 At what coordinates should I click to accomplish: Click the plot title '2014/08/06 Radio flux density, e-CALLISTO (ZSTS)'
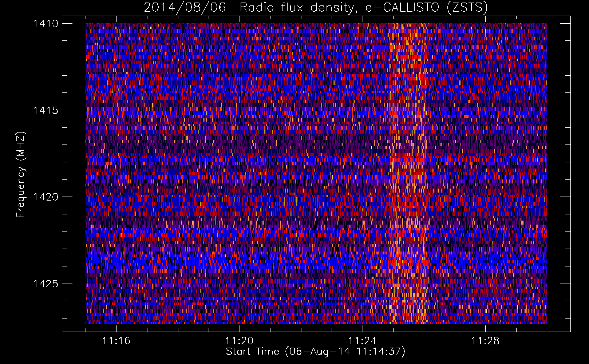coord(316,8)
